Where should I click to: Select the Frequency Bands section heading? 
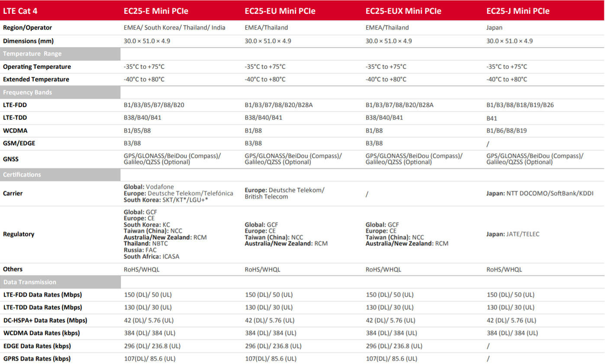(x=60, y=92)
